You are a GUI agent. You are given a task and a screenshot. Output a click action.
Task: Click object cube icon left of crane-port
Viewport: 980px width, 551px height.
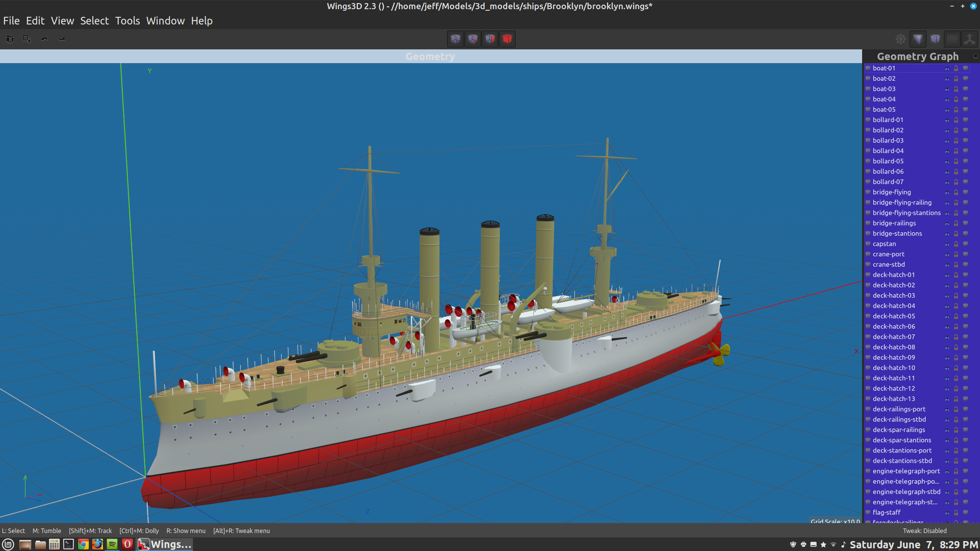(868, 254)
